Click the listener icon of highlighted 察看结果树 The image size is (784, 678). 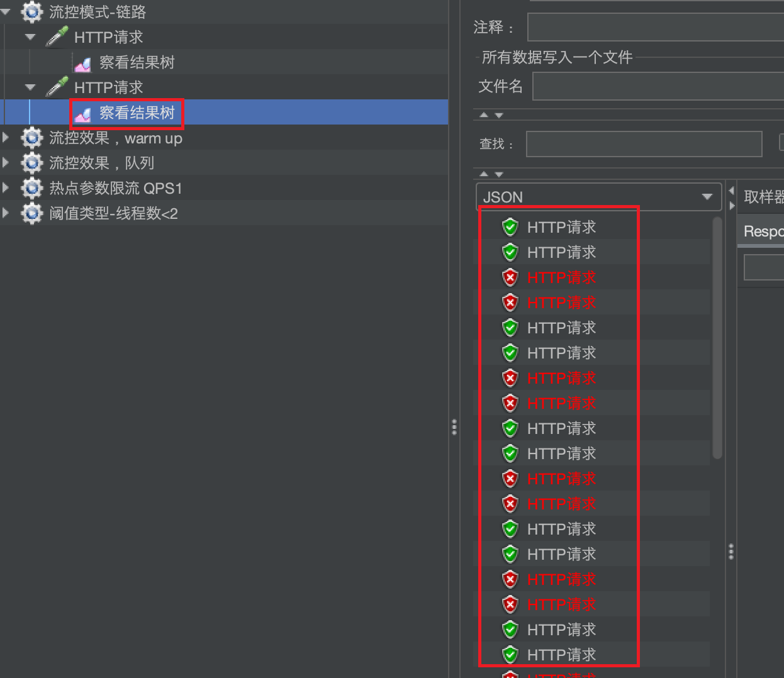[82, 114]
